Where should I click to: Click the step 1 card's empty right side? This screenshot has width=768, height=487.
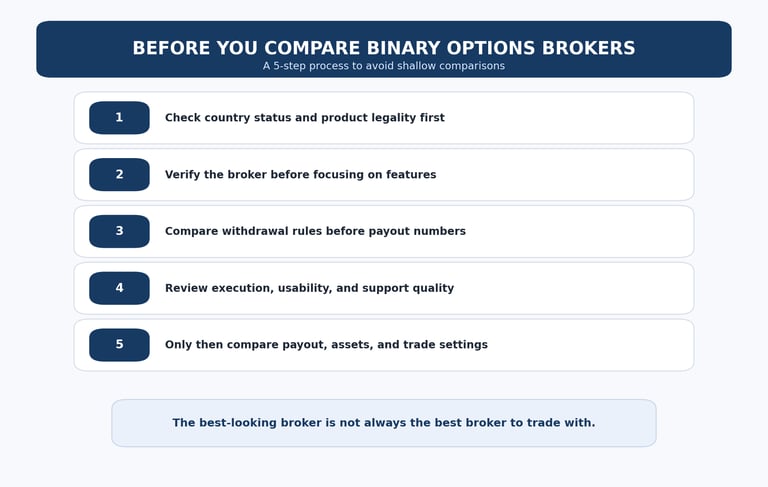(590, 118)
